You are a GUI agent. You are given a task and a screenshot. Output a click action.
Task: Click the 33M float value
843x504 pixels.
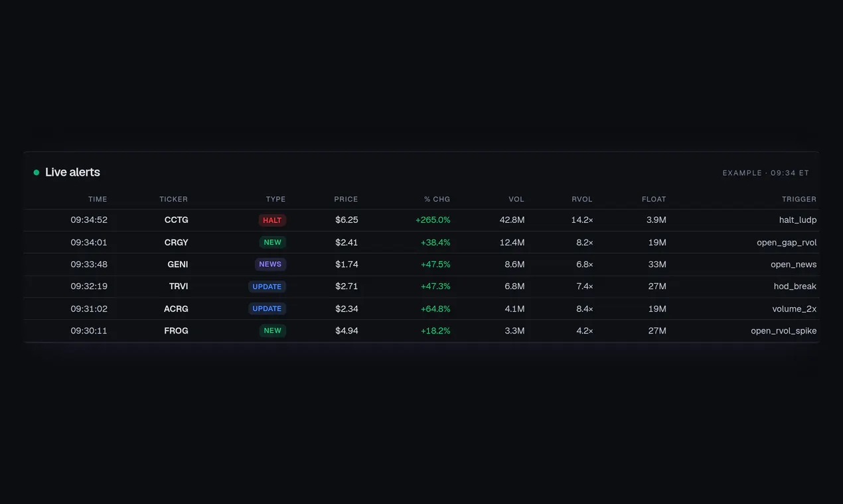[657, 265]
